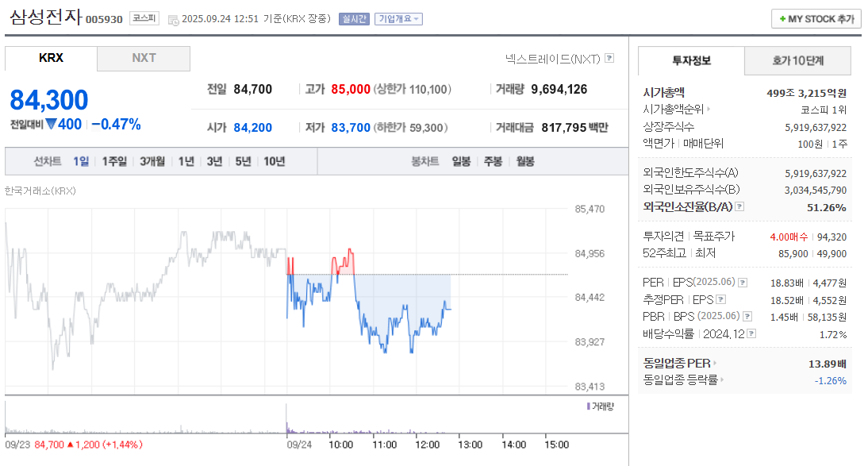Select the 3년 chart period
Screen dimensions: 868x466
coord(214,161)
